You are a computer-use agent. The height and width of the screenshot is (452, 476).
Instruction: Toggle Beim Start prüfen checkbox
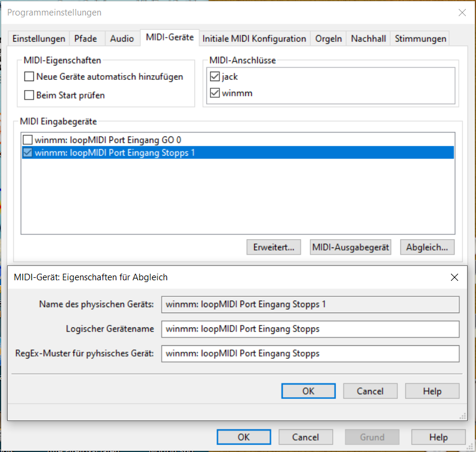coord(29,95)
